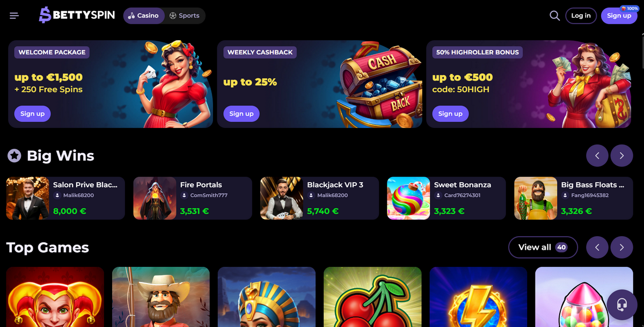Click the header Sign up button
The image size is (644, 327).
pyautogui.click(x=619, y=16)
